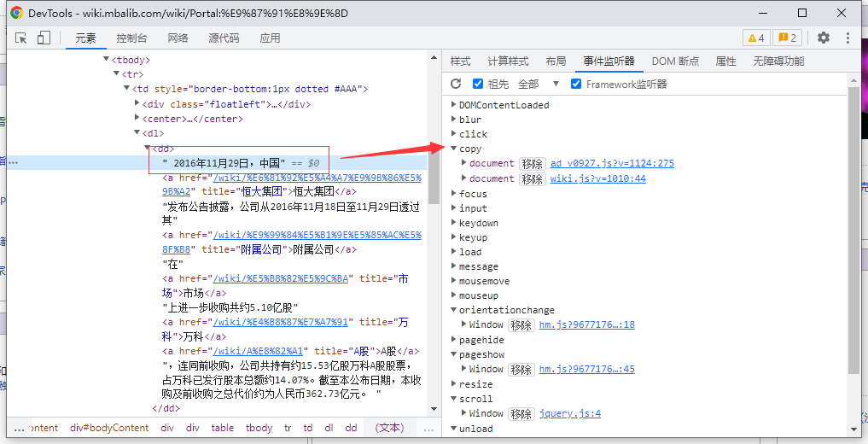
Task: Expand the DOMContentLoaded event listeners
Action: (x=453, y=105)
